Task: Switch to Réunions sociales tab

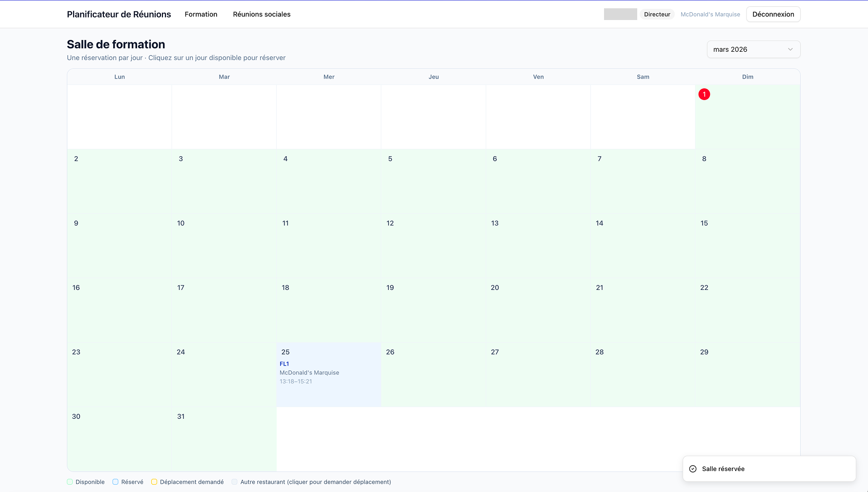Action: pos(262,14)
